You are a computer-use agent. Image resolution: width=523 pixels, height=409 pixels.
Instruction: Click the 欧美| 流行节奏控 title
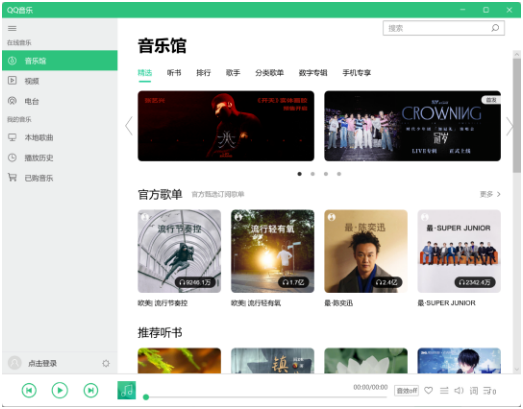pos(163,303)
